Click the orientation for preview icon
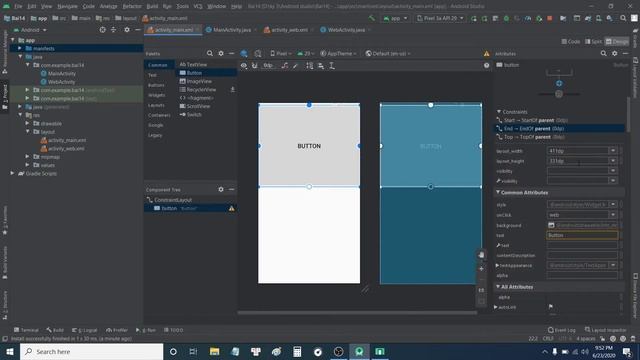The width and height of the screenshot is (640, 360). pos(258,53)
